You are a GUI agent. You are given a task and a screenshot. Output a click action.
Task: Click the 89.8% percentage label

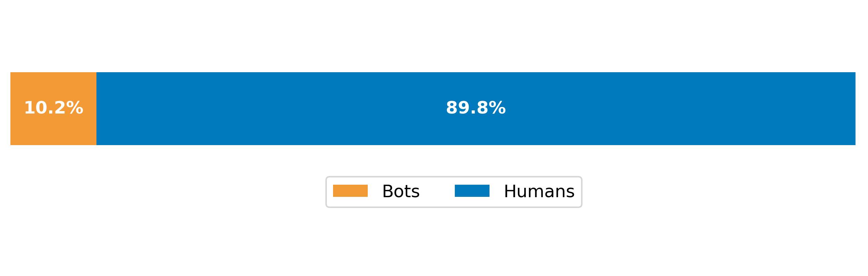476,108
